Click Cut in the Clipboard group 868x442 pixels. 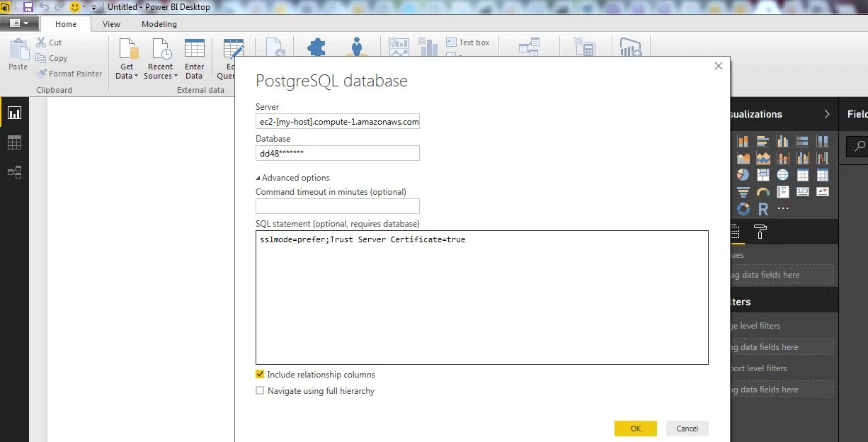point(49,42)
